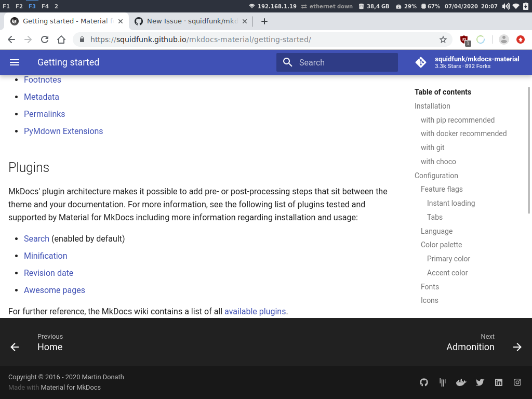Screen dimensions: 532x399
Task: Select Color palette in the Table of contents
Action: (x=441, y=245)
